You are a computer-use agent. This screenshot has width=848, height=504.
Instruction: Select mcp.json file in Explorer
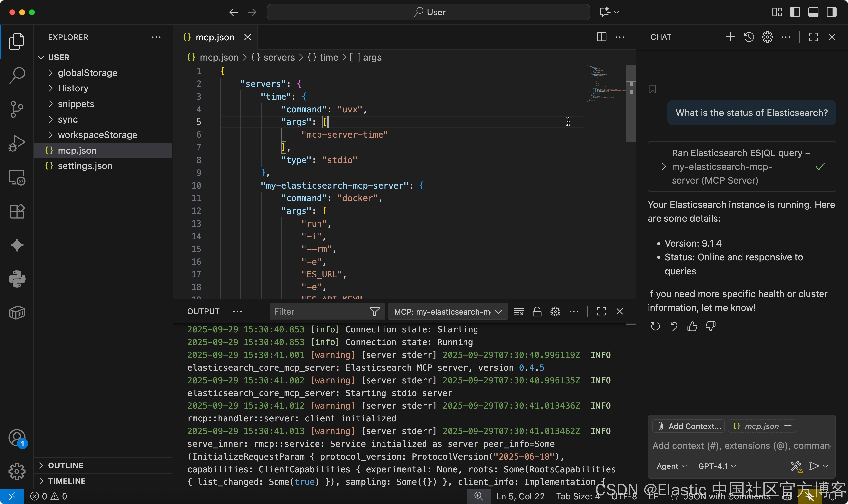[103, 151]
